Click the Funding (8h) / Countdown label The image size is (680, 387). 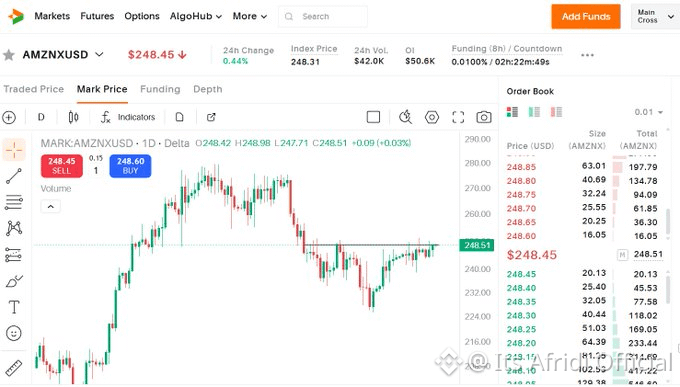click(507, 49)
